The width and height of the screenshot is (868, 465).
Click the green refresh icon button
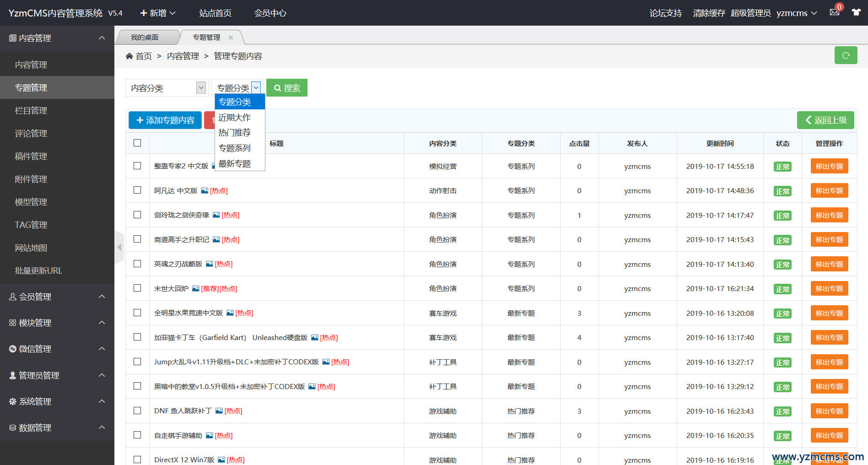pos(846,55)
